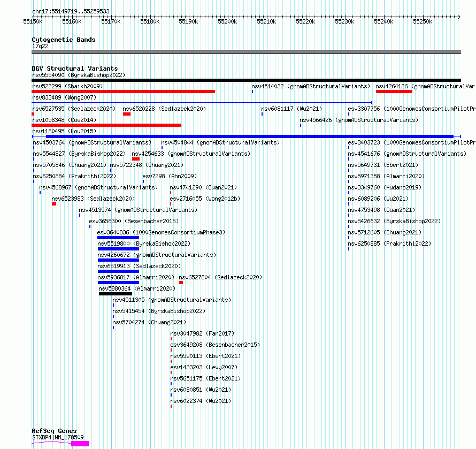
Task: Open nsv4511305 gnomAD variant label
Action: click(x=172, y=300)
